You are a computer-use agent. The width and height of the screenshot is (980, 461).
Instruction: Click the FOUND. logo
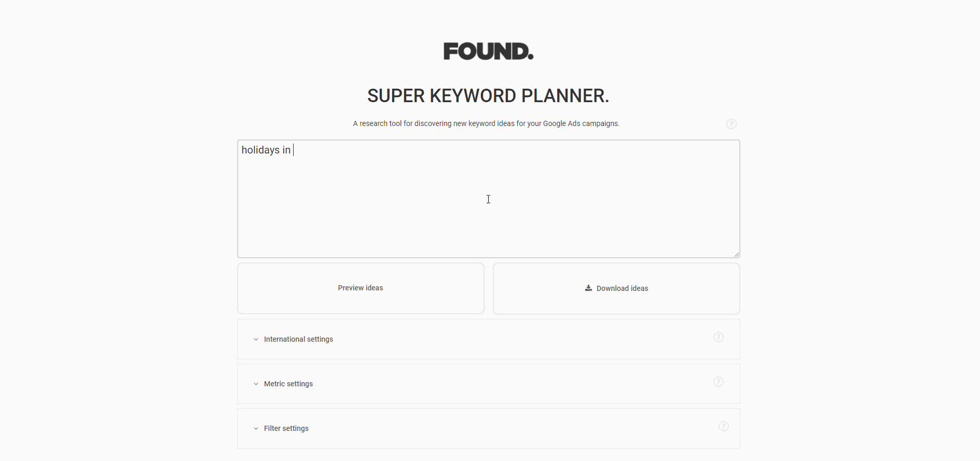pos(488,51)
